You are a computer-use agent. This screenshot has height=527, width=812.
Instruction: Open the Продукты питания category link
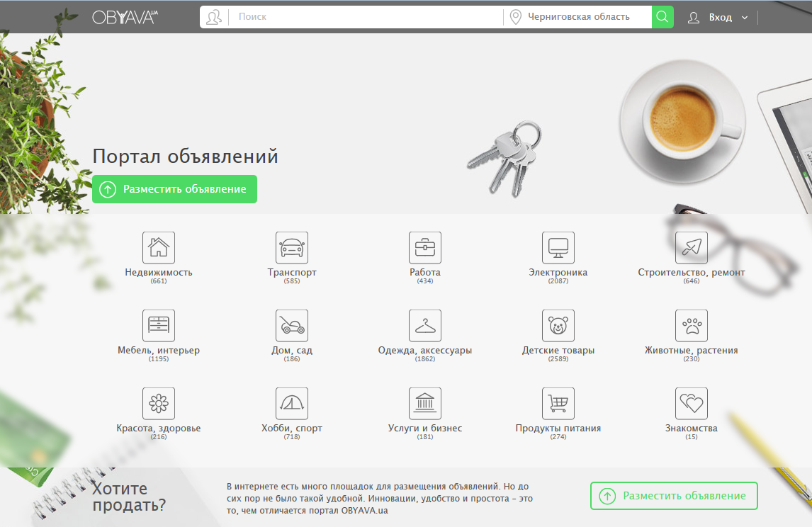tap(558, 428)
